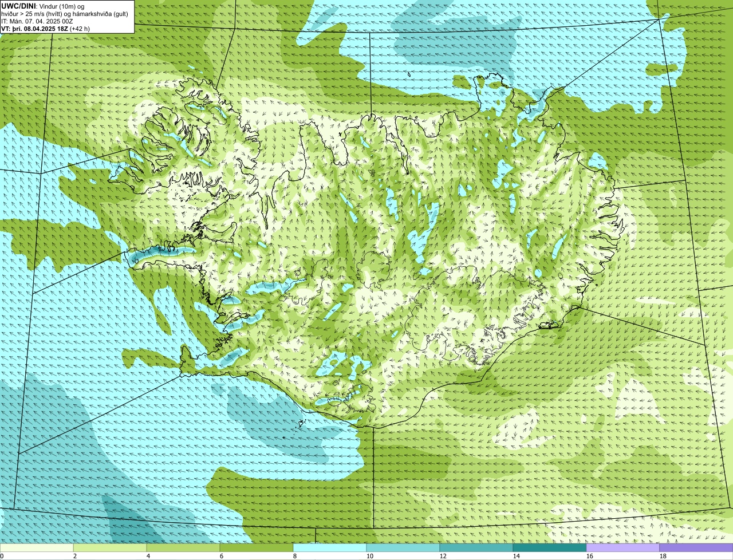Click the legend scale label "16"

(590, 556)
